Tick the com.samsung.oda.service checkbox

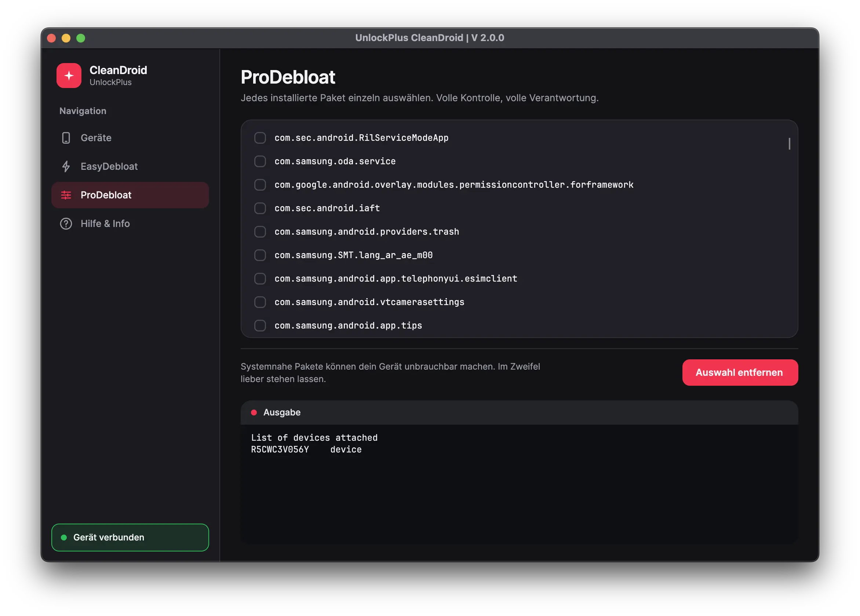coord(260,161)
